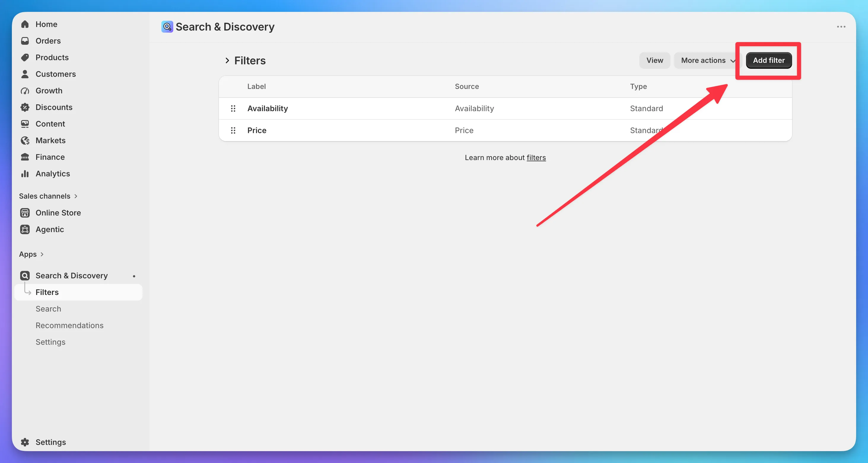868x463 pixels.
Task: Click Availability in the Source column
Action: click(474, 108)
